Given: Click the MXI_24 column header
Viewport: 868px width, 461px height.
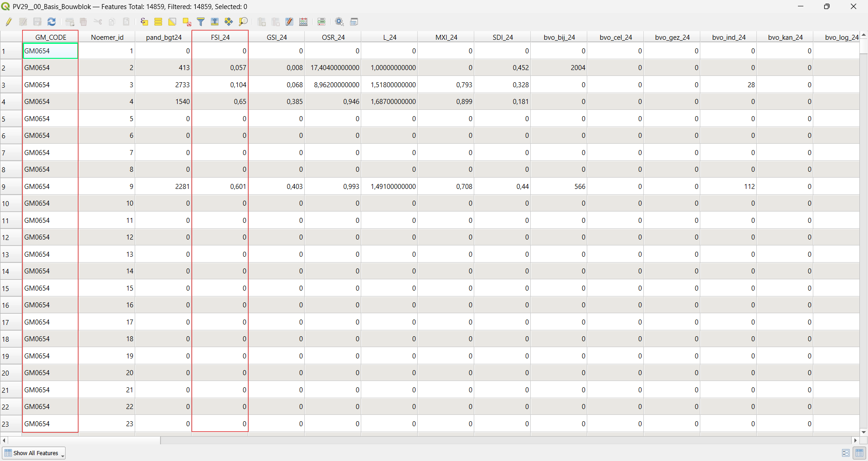Looking at the screenshot, I should pos(446,37).
